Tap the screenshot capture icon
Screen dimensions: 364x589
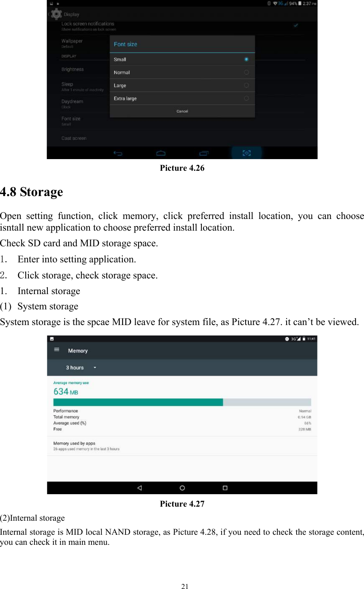[246, 153]
